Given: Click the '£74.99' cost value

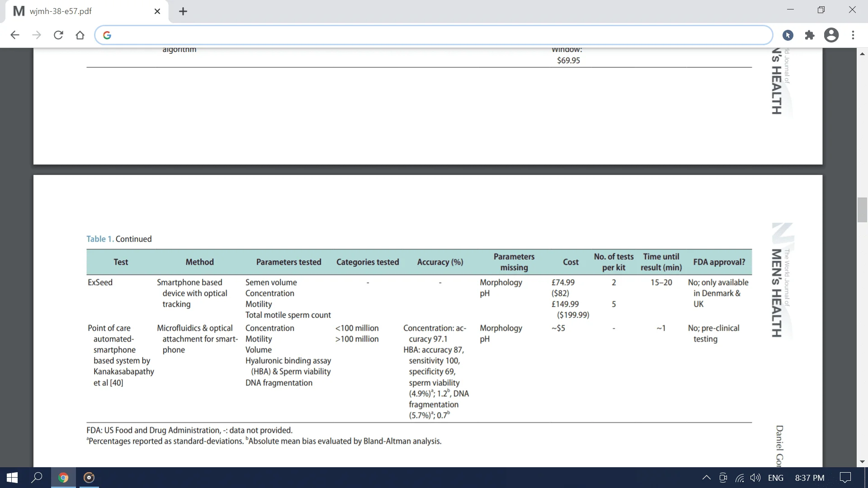Looking at the screenshot, I should click(x=563, y=282).
